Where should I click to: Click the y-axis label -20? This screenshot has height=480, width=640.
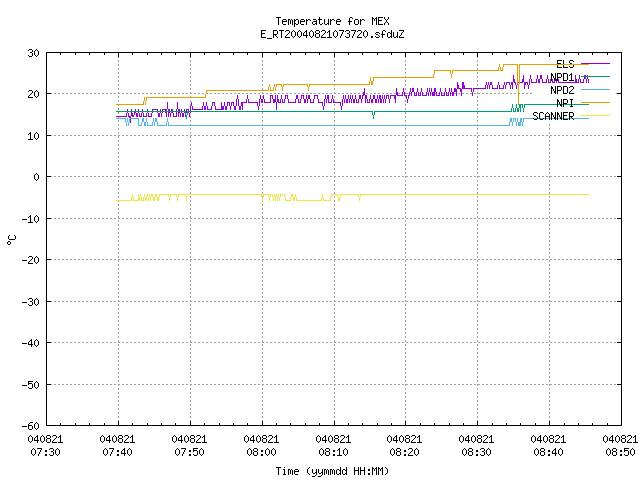[x=31, y=260]
